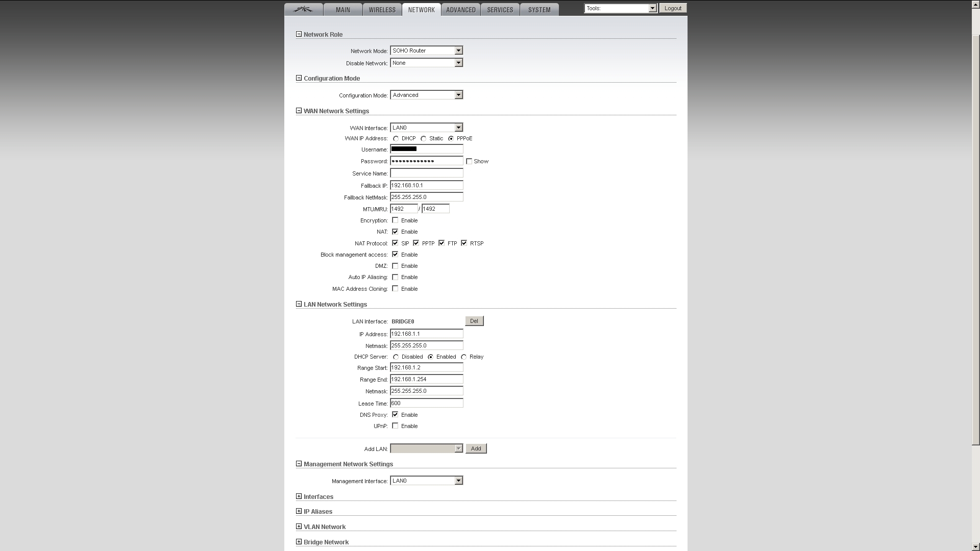
Task: Select the Static WAN IP radio button
Action: [424, 139]
